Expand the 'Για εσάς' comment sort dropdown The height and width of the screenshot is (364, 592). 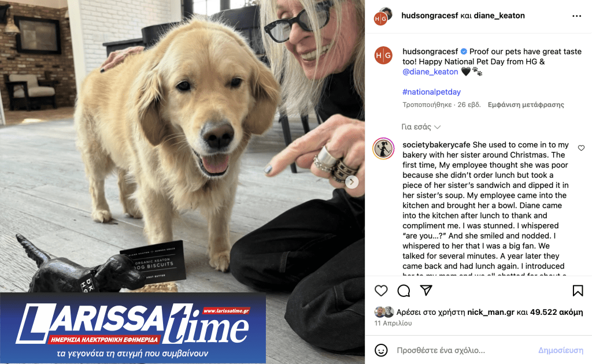[421, 127]
